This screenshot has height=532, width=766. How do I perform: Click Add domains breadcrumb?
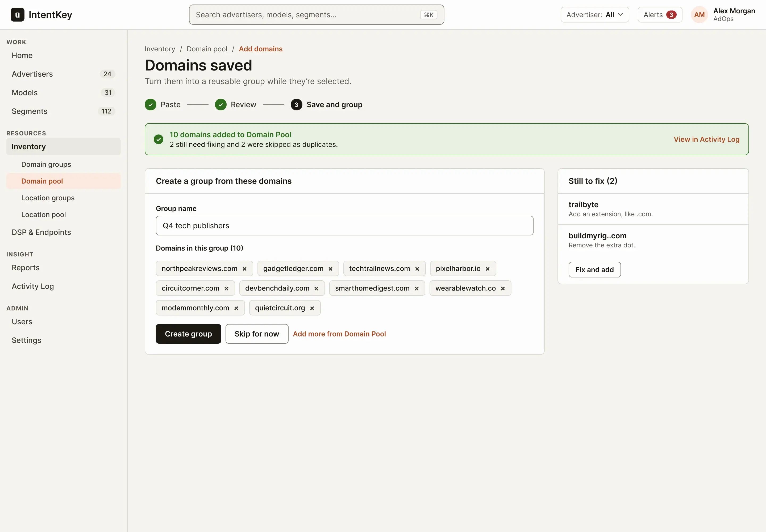point(261,49)
